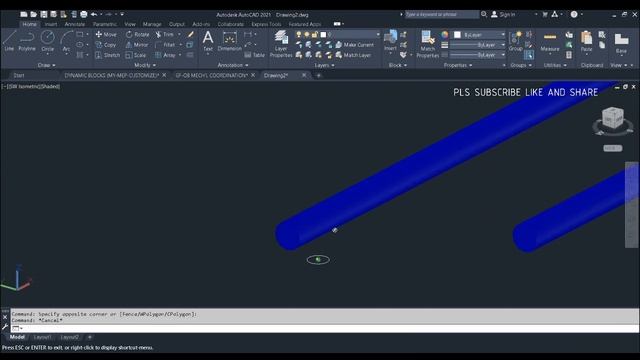The width and height of the screenshot is (640, 360).
Task: Select the Line tool
Action: [9, 41]
